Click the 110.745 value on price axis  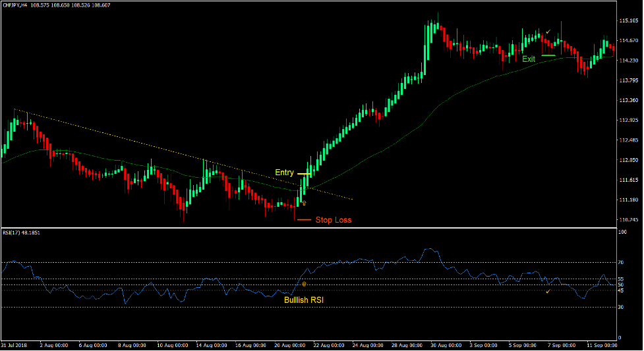tap(628, 220)
